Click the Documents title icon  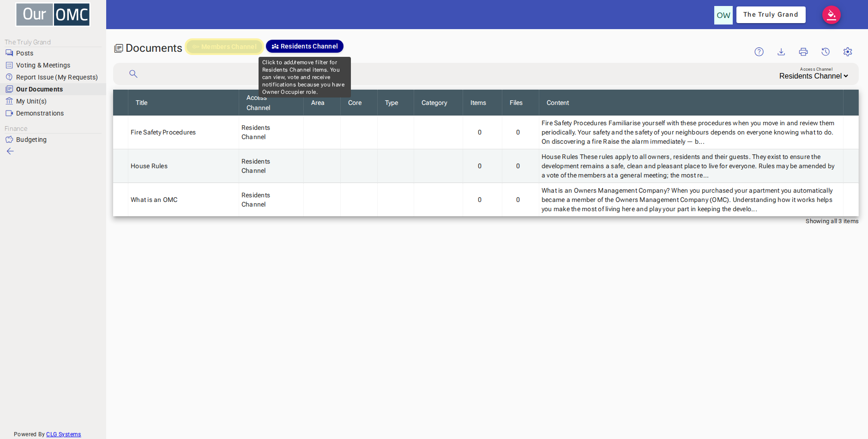[x=119, y=48]
